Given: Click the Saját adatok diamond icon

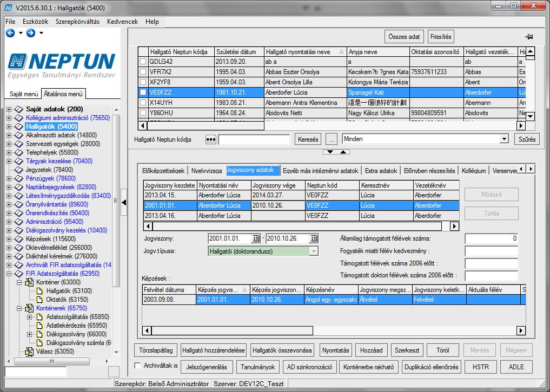Looking at the screenshot, I should pyautogui.click(x=18, y=109).
